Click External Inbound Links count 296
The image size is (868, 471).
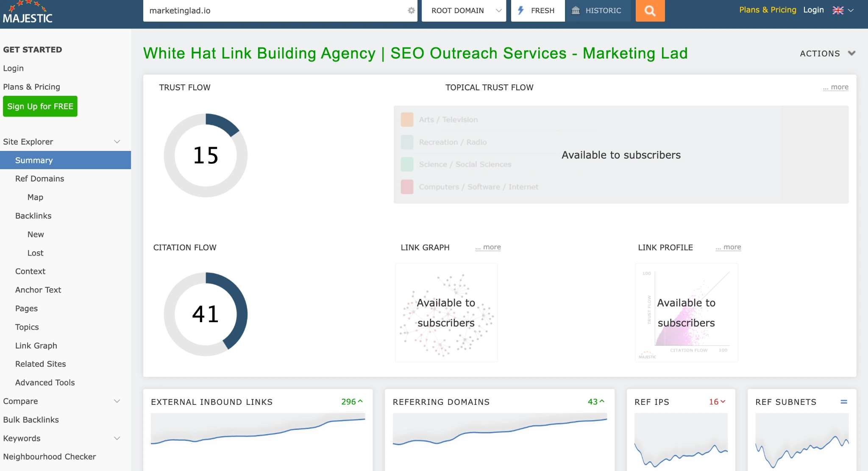(352, 401)
